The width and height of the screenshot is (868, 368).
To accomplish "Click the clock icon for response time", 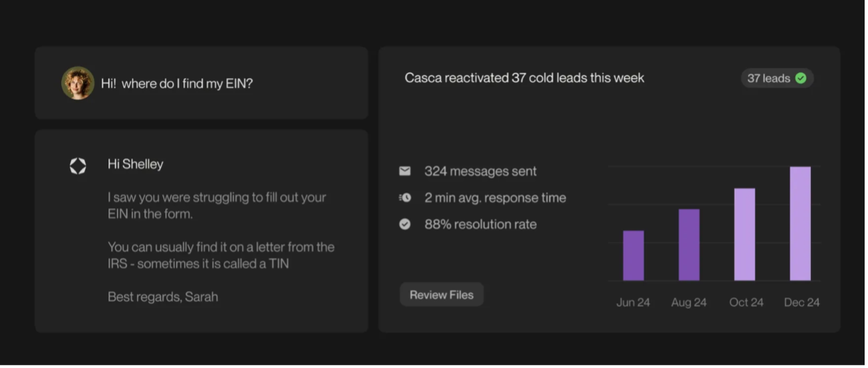I will [405, 198].
